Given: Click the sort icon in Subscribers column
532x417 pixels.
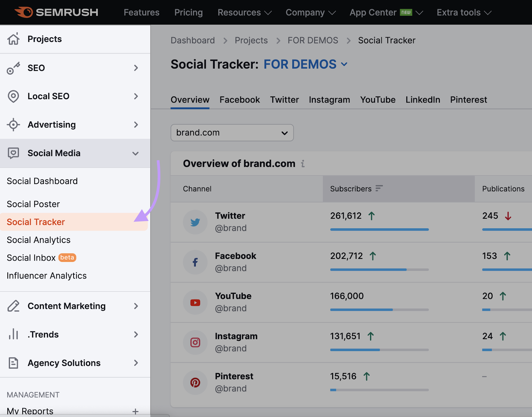Looking at the screenshot, I should (x=379, y=188).
